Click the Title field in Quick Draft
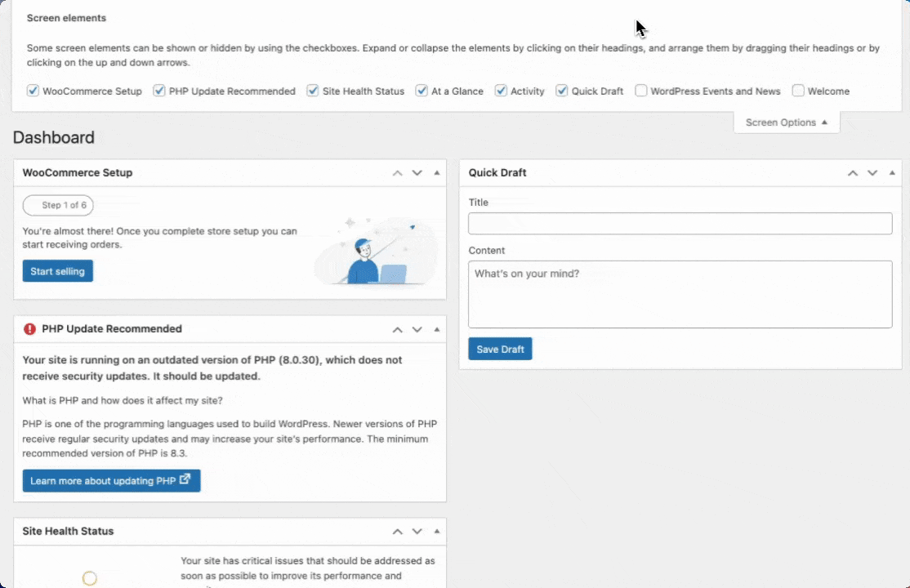Screen dimensions: 910x588 pyautogui.click(x=680, y=223)
